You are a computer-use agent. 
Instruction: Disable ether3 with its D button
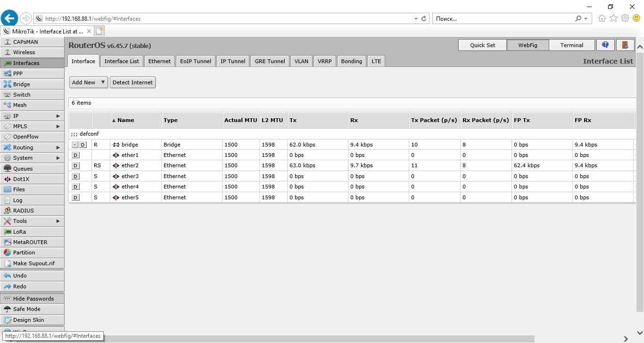point(75,176)
